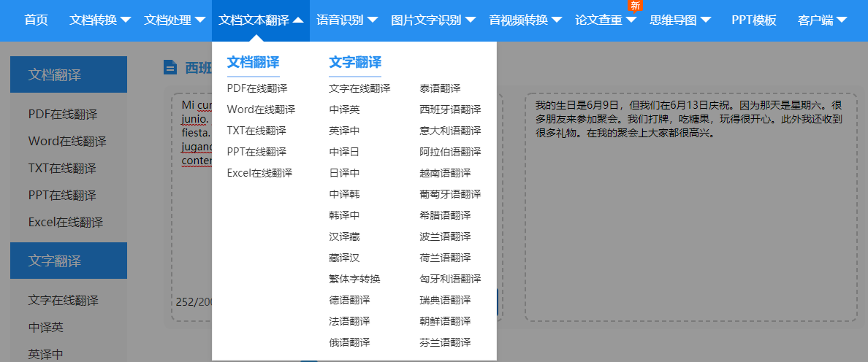Open 中译英 in the left sidebar

point(46,328)
